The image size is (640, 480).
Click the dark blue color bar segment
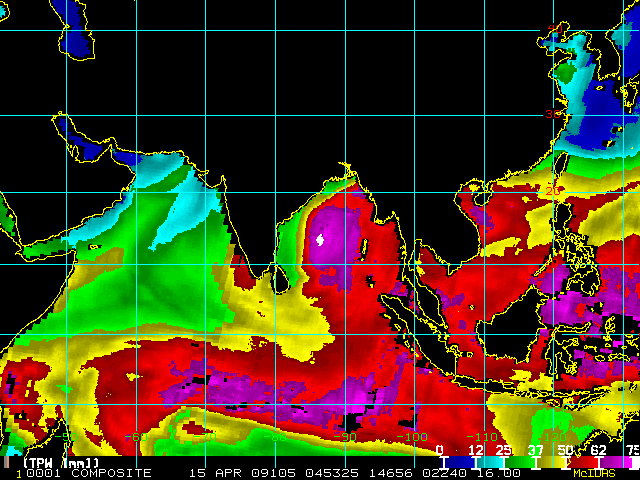459,462
